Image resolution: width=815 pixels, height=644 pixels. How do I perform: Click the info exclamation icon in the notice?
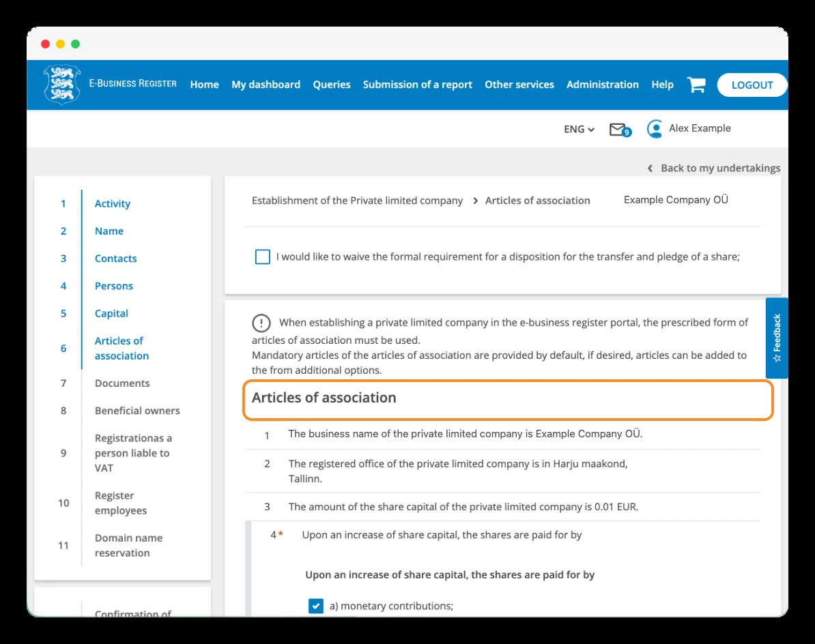[261, 323]
